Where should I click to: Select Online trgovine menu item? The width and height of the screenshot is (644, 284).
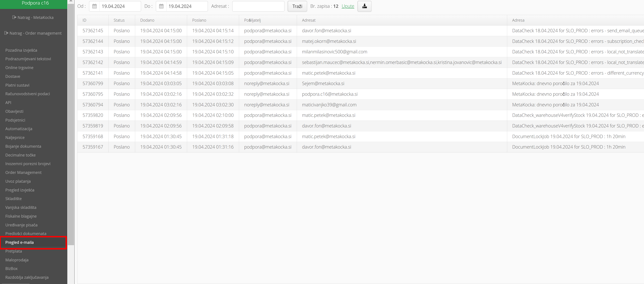(x=19, y=68)
